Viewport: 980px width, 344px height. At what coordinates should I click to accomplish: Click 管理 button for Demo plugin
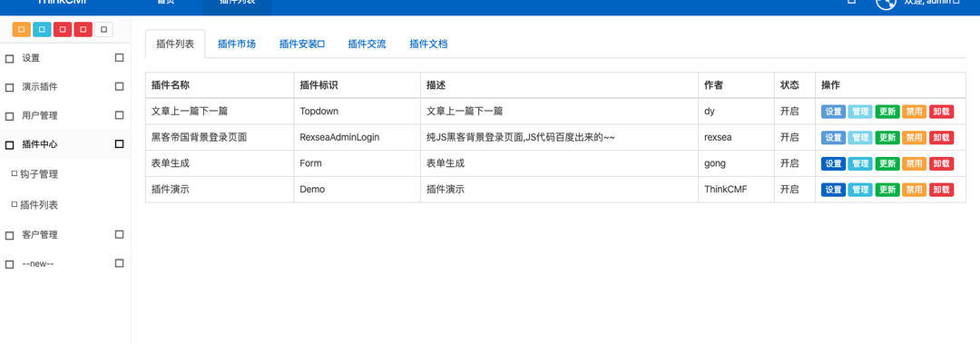[860, 190]
